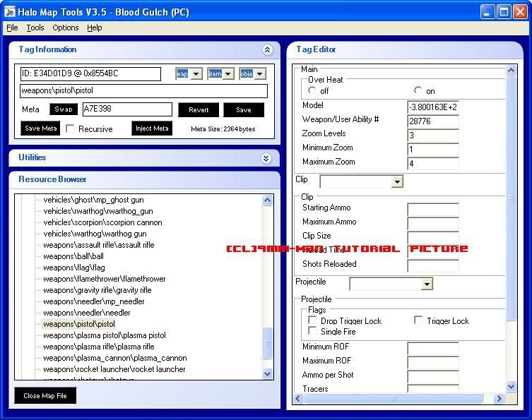
Task: Click the Clip Size field
Action: tap(433, 237)
